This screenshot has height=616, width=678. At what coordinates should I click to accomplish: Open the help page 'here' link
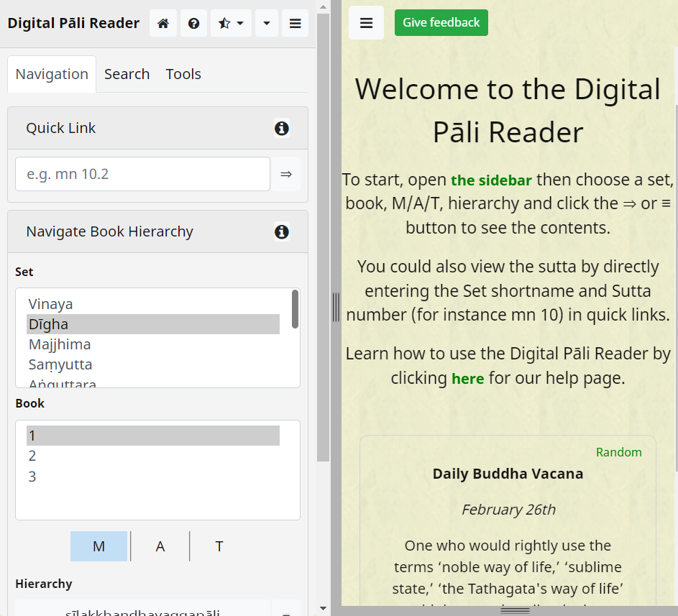467,379
